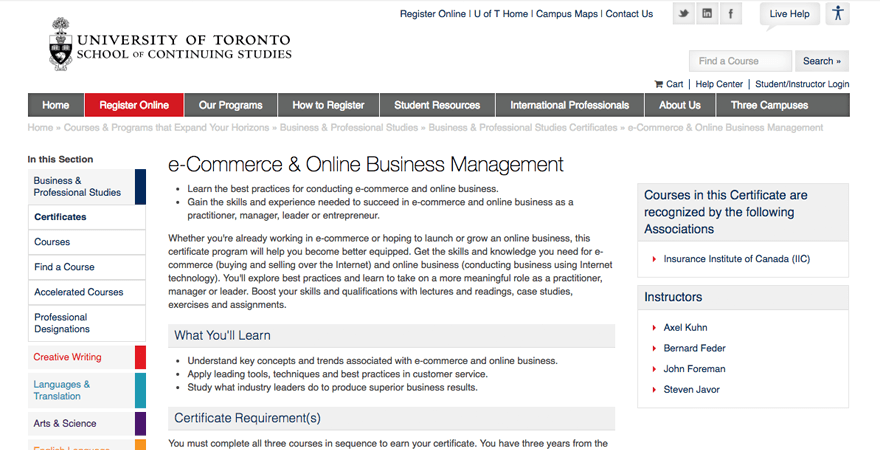This screenshot has width=880, height=450.
Task: Go to International Professionals menu item
Action: pyautogui.click(x=569, y=105)
